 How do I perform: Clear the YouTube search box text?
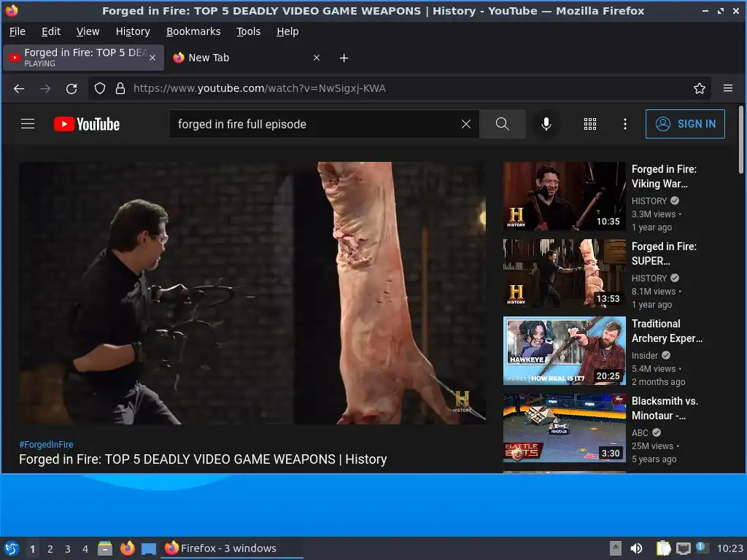click(x=466, y=124)
